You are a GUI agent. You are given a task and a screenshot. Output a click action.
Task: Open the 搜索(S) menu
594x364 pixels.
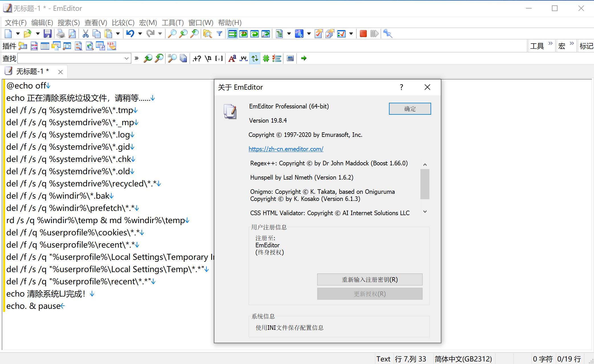[x=69, y=22]
